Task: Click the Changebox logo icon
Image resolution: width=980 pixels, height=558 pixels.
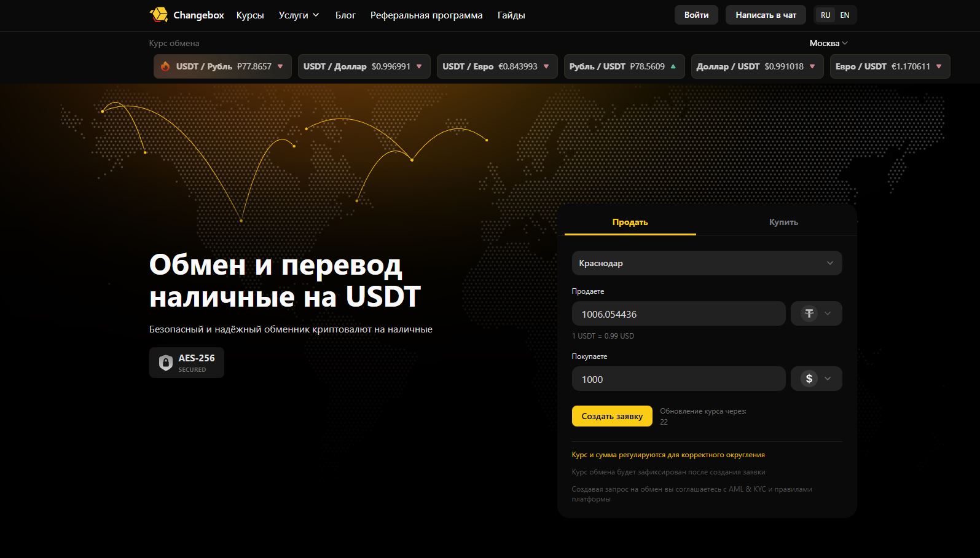Action: pos(159,15)
